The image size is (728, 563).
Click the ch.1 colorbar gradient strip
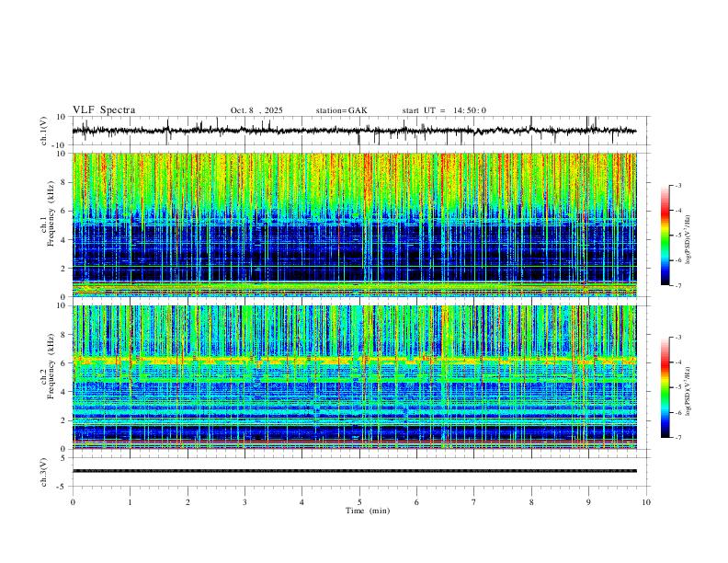click(x=665, y=236)
